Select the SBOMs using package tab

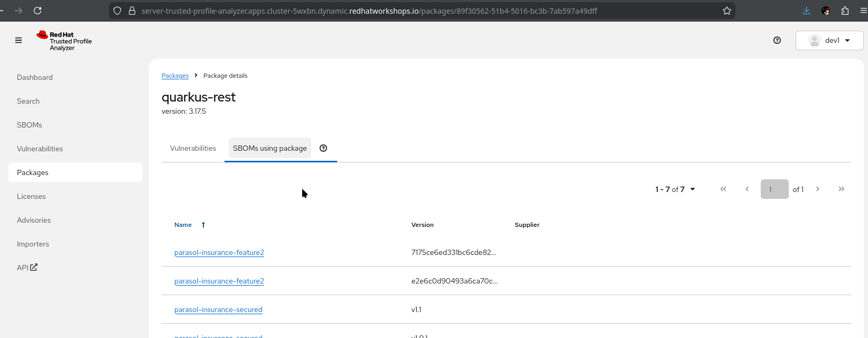[x=269, y=148]
